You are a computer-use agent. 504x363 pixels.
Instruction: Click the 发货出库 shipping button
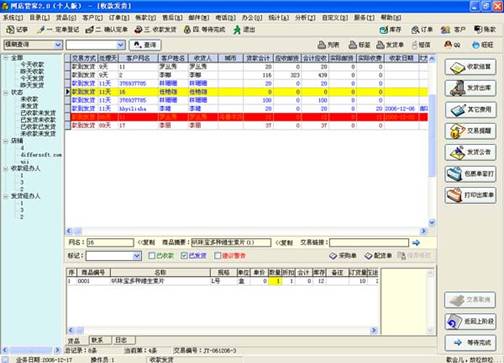click(470, 88)
